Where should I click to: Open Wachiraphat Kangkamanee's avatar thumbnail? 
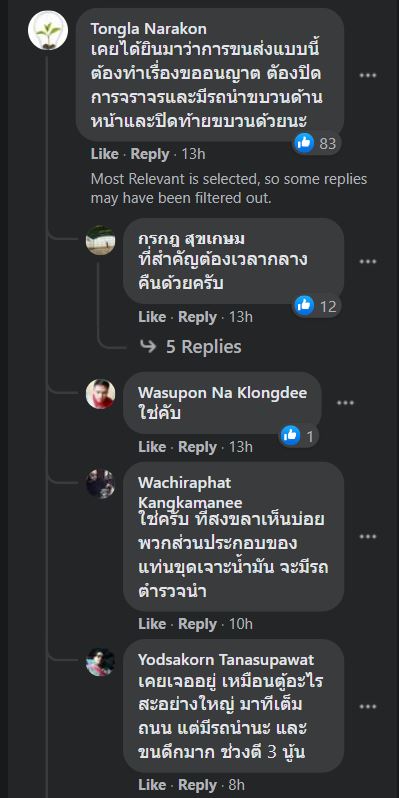(100, 483)
